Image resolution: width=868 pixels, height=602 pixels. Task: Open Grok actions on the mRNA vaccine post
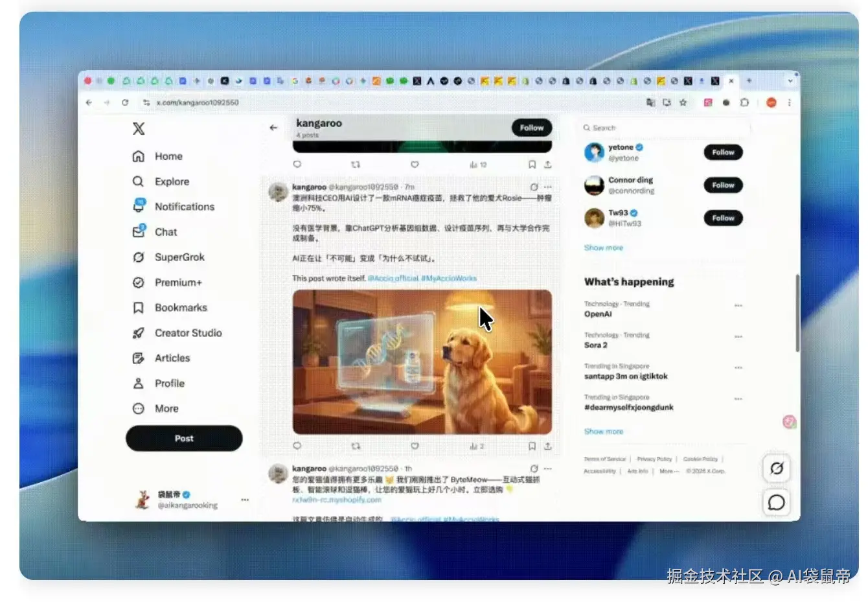tap(534, 187)
